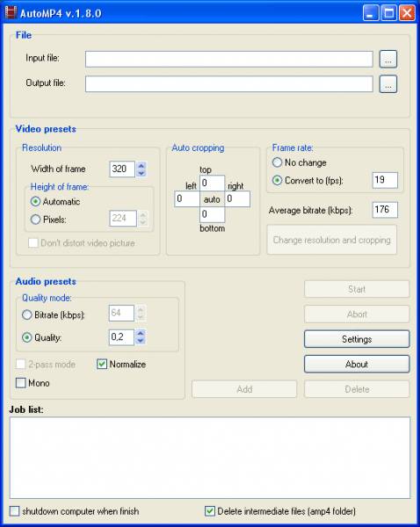Viewport: 420px width, 527px height.
Task: Open the About dialog
Action: pyautogui.click(x=357, y=364)
